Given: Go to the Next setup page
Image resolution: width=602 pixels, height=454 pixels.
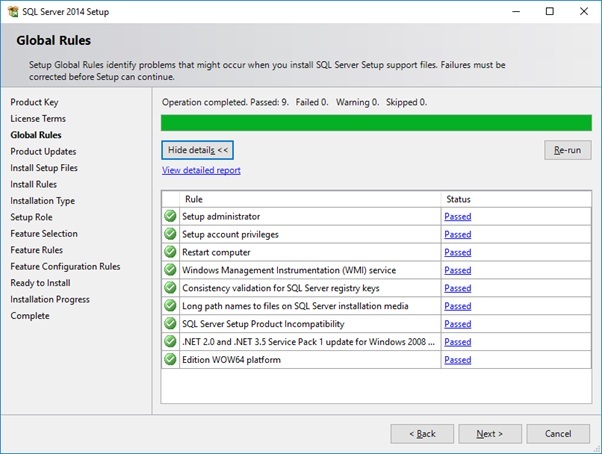Looking at the screenshot, I should (490, 434).
